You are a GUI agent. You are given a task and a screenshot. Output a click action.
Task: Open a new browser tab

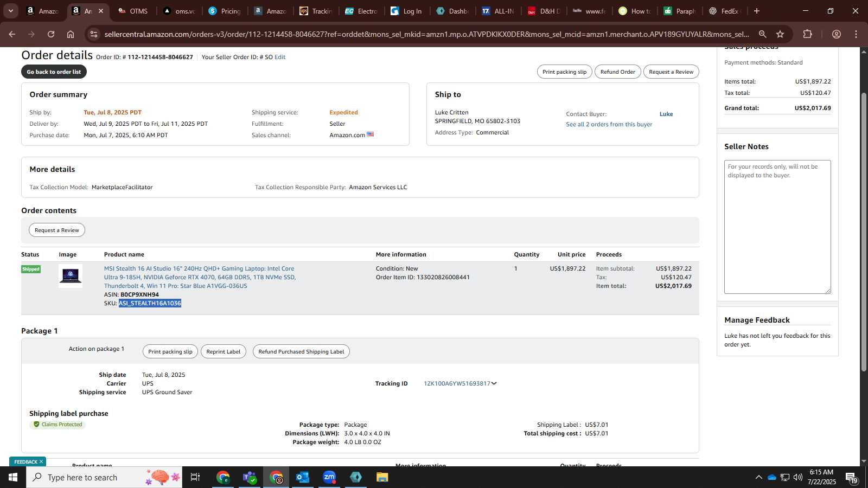pos(757,11)
